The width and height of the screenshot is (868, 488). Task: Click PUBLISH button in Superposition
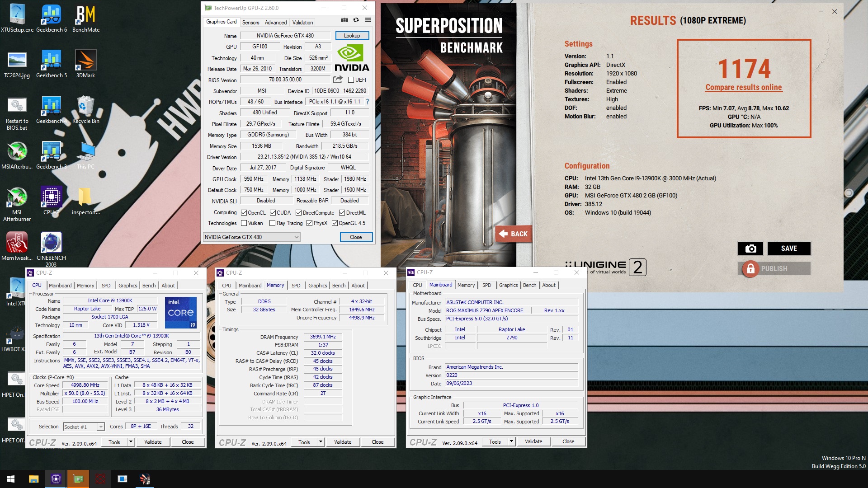coord(774,269)
